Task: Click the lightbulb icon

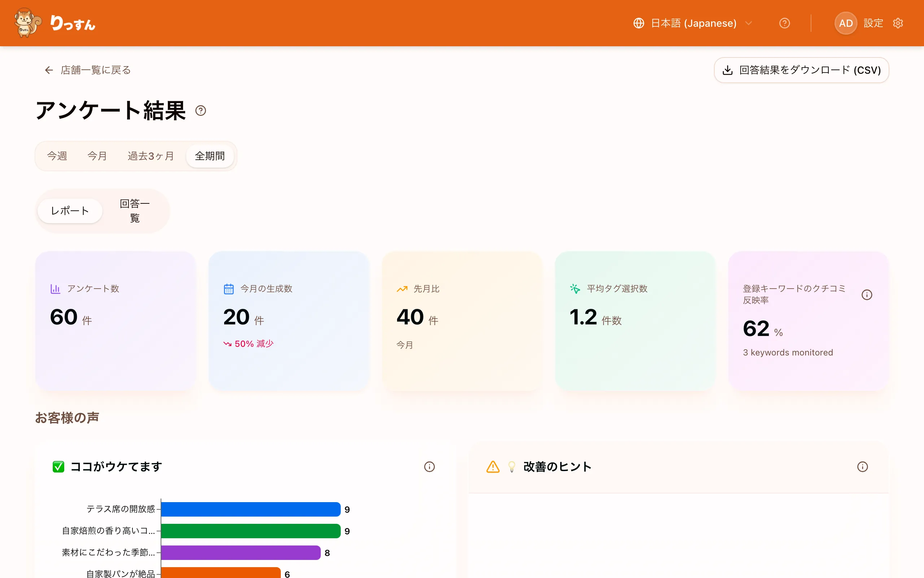Action: pos(512,467)
